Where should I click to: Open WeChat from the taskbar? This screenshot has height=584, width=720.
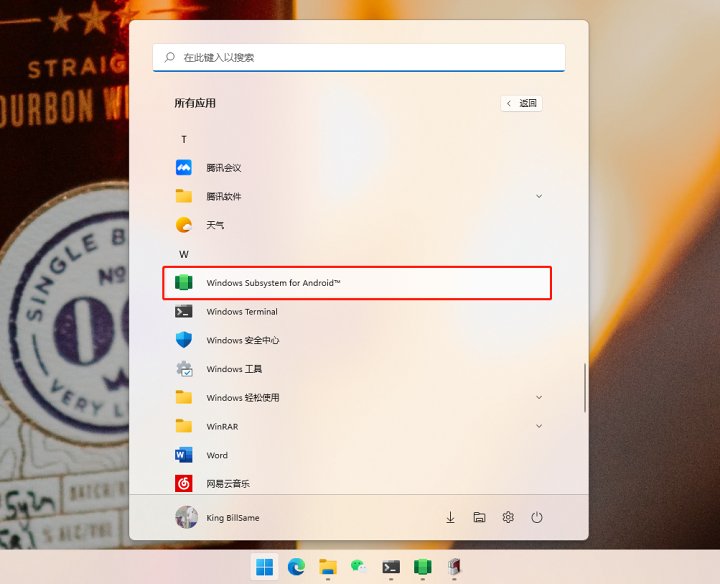coord(359,567)
